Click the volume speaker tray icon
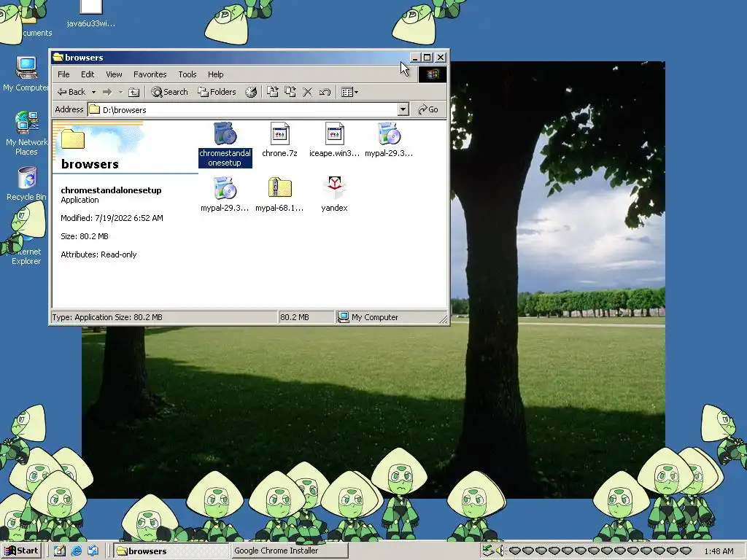The height and width of the screenshot is (560, 747). (499, 551)
